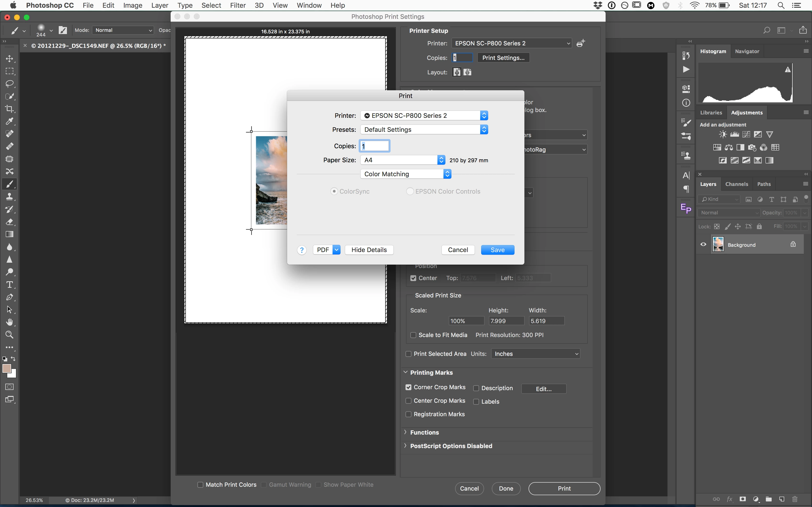Open the Filter menu
This screenshot has width=812, height=507.
pyautogui.click(x=238, y=5)
